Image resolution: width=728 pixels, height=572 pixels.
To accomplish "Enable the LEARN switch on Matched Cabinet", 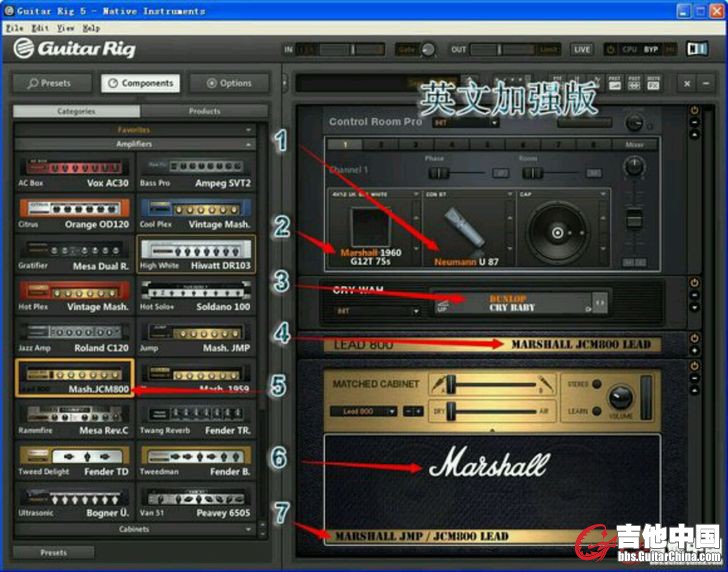I will point(598,411).
